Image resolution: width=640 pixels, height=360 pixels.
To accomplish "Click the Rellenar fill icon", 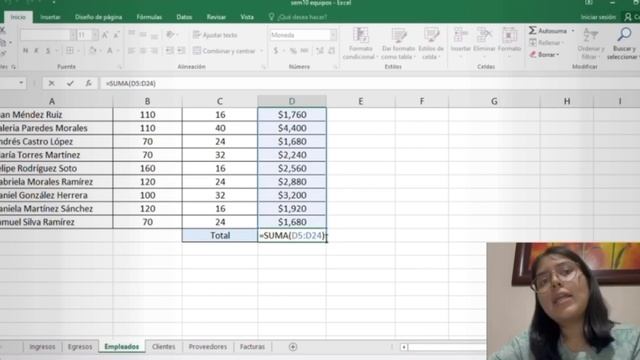I will click(533, 42).
